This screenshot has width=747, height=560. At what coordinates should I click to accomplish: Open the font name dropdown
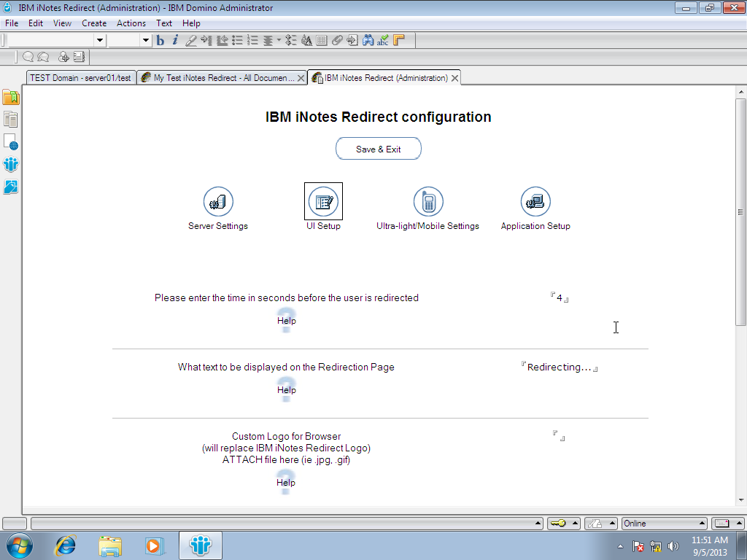(98, 40)
